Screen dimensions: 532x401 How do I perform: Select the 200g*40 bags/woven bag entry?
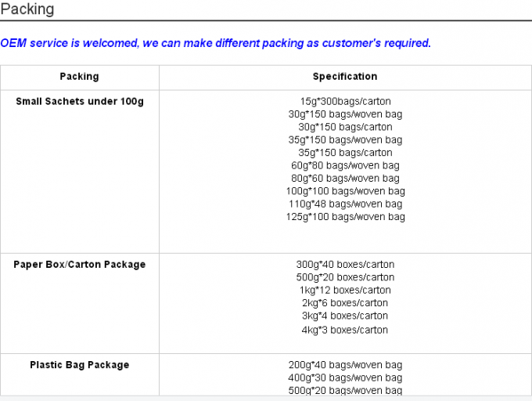coord(345,365)
